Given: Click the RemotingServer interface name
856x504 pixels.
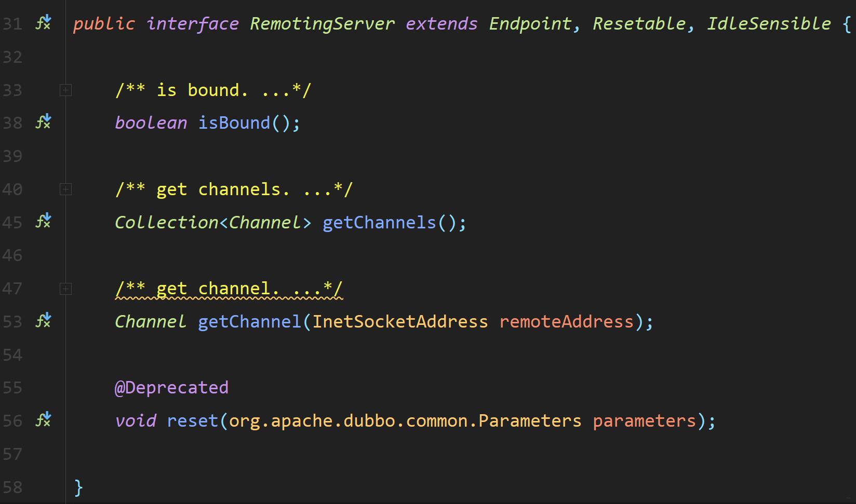Looking at the screenshot, I should [322, 24].
